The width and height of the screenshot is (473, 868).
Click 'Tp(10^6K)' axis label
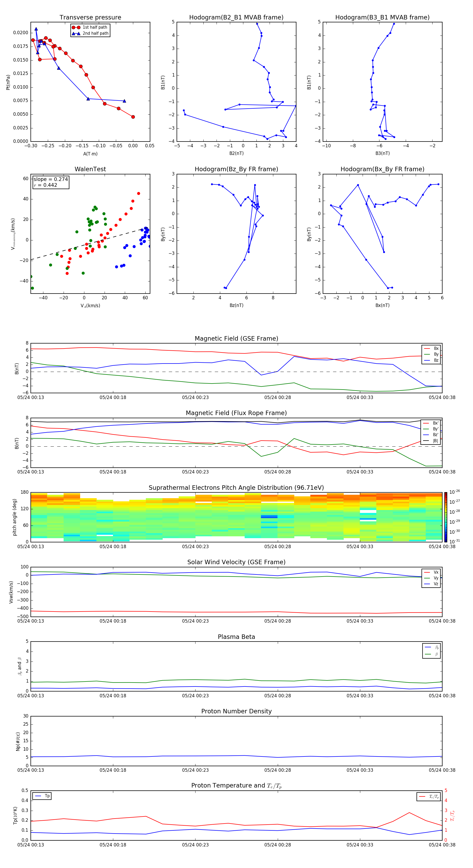click(15, 815)
